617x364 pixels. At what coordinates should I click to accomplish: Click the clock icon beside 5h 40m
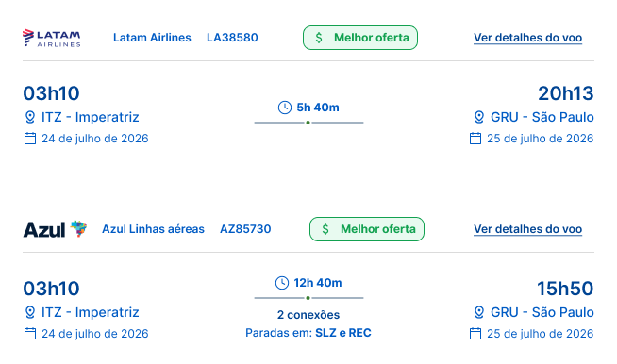tap(285, 108)
